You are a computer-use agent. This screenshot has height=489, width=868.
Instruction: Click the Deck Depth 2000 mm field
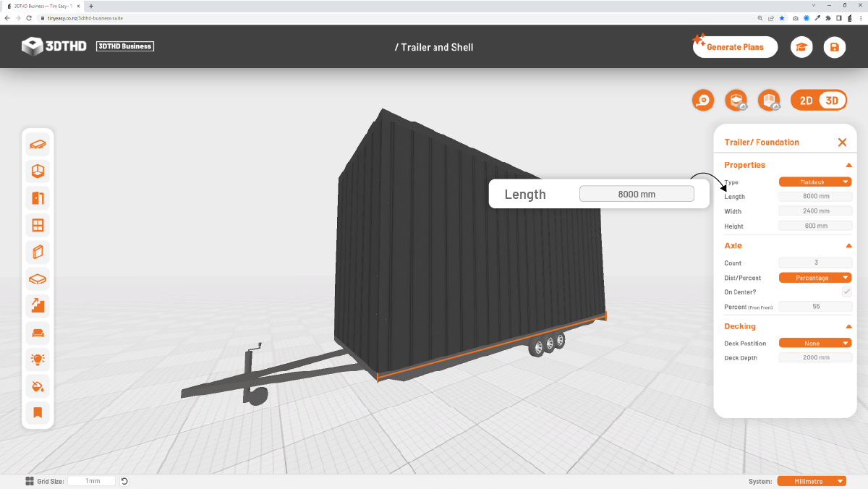815,357
